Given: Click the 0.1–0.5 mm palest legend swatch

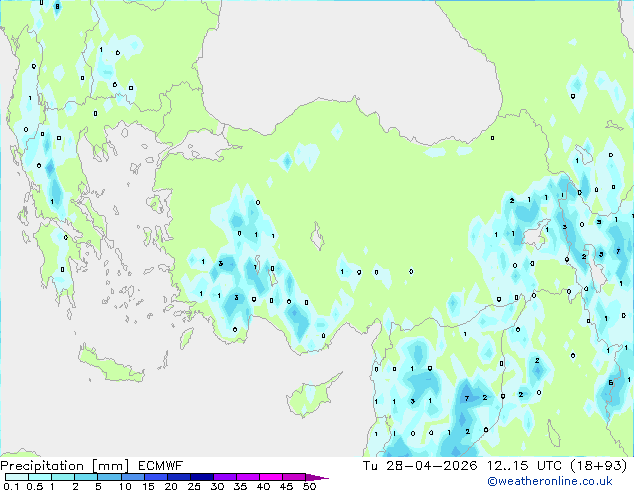Looking at the screenshot, I should [17, 477].
